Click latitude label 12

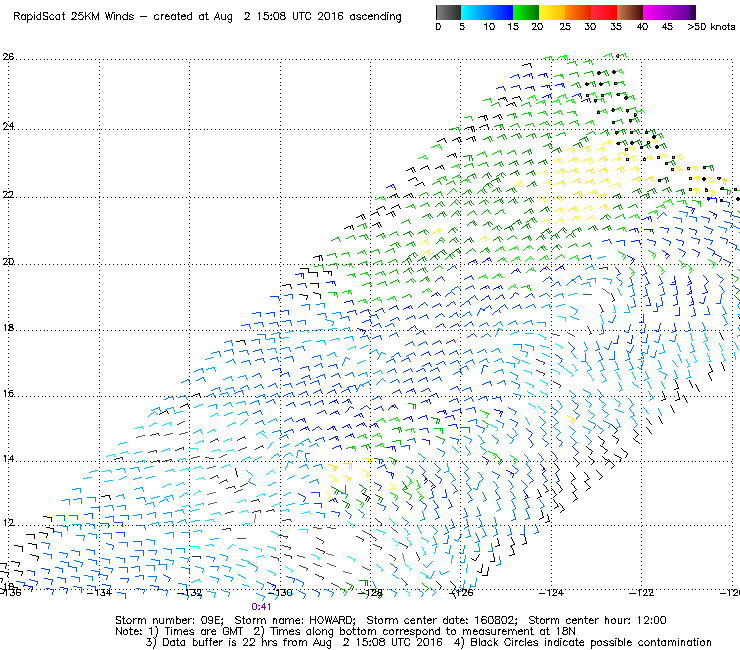click(8, 523)
